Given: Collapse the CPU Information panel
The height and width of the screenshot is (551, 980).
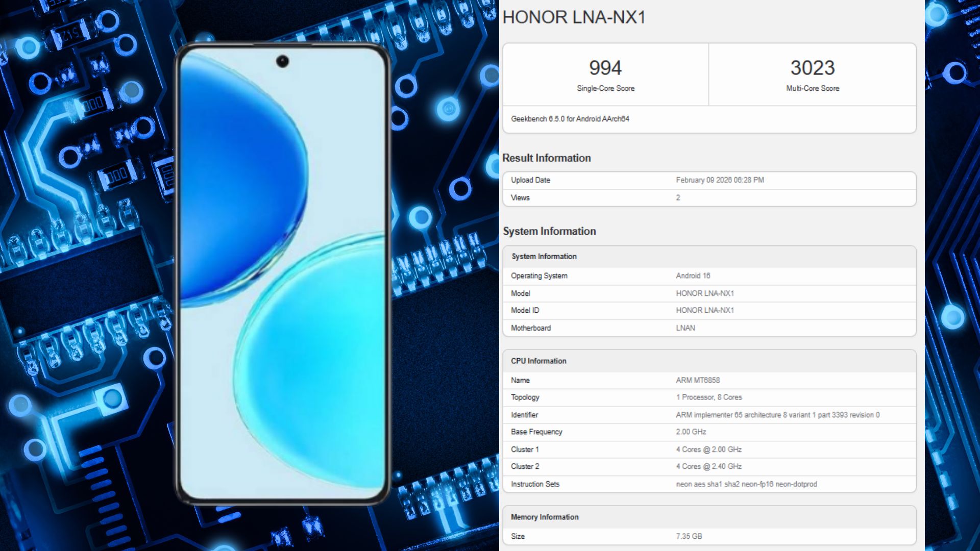Looking at the screenshot, I should tap(538, 361).
